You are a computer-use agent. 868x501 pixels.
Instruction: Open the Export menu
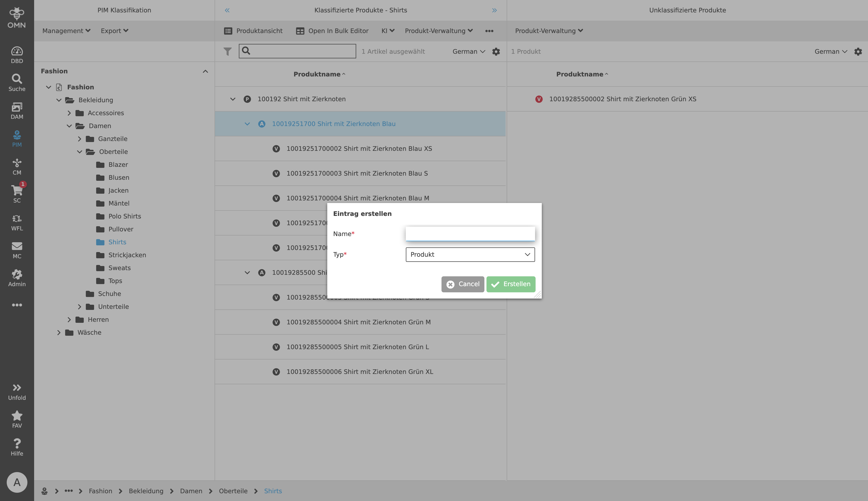point(114,31)
